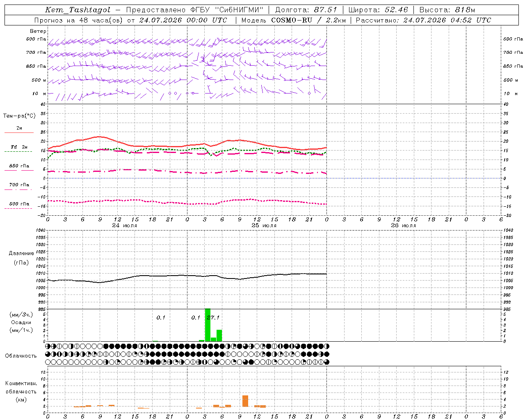Click the 500 гПа temperature legend entry

(x=19, y=204)
